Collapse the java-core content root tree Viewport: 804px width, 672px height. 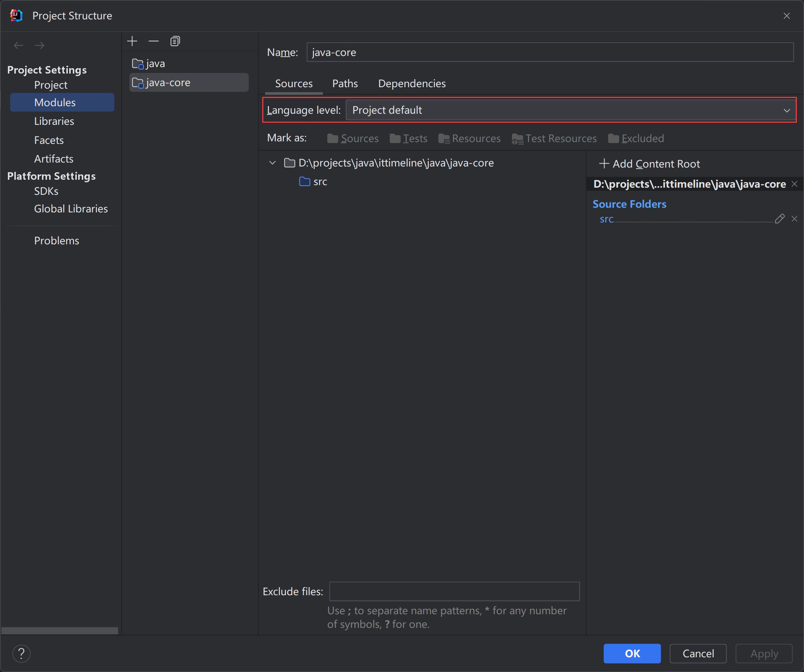(272, 163)
